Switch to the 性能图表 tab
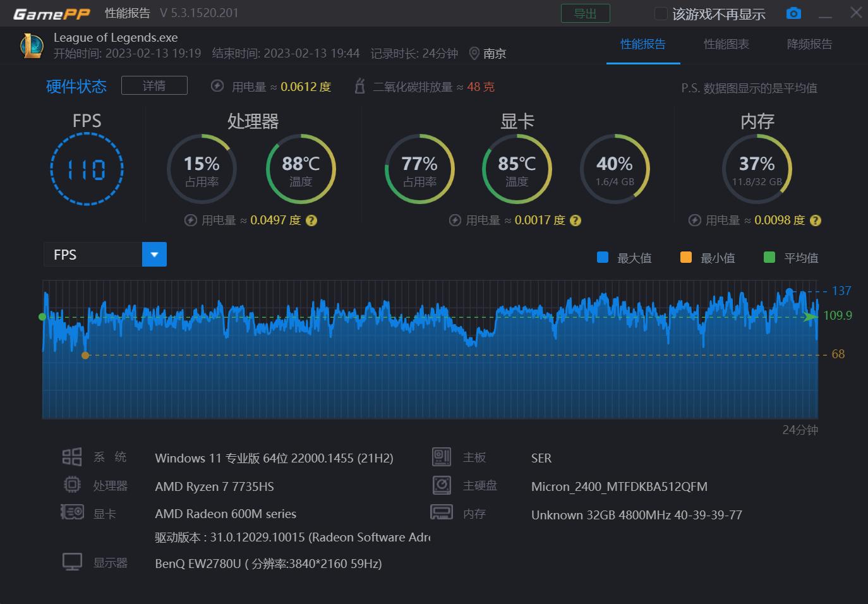The image size is (868, 604). click(727, 44)
